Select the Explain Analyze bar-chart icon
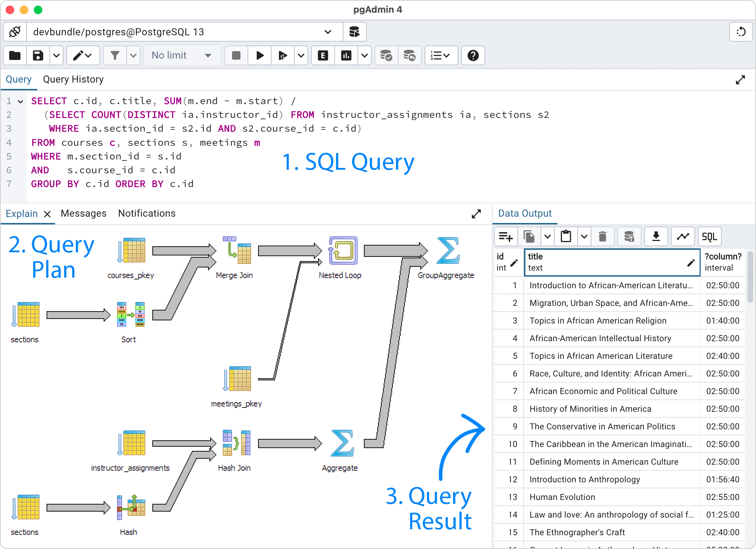The width and height of the screenshot is (756, 549). (346, 55)
